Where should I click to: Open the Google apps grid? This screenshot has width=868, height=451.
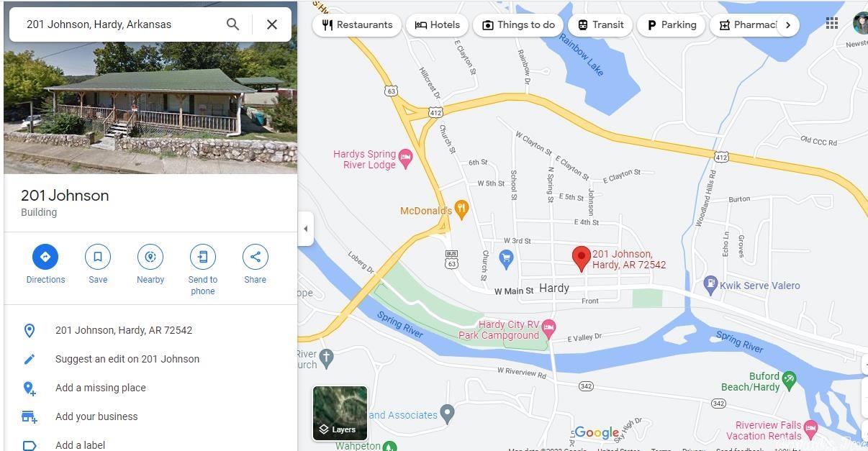point(832,23)
